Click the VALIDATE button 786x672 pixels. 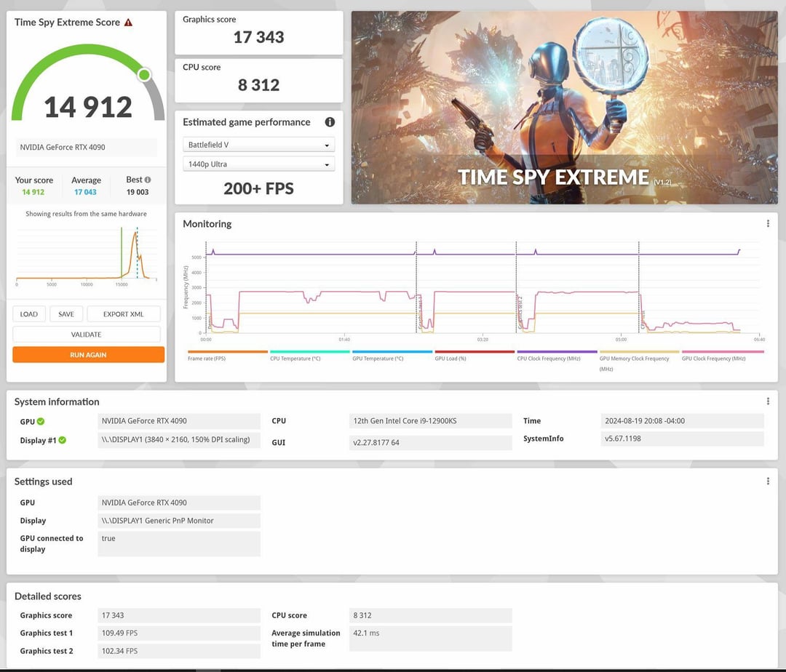[86, 334]
